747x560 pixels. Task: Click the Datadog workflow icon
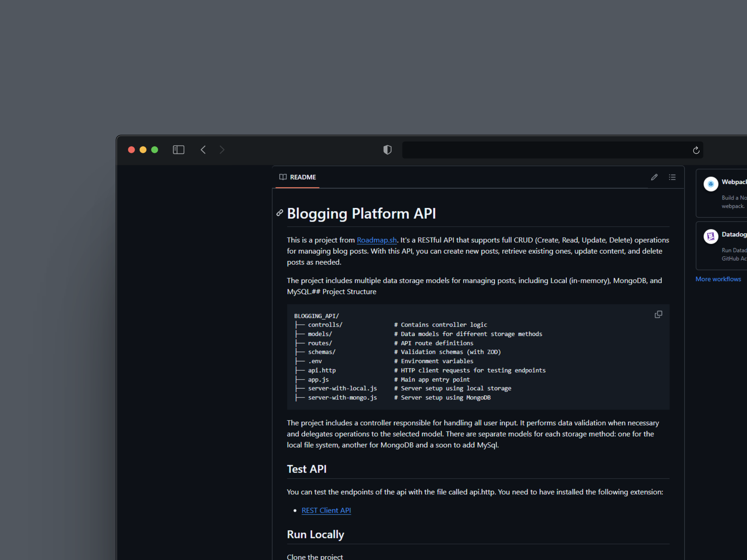pyautogui.click(x=711, y=236)
